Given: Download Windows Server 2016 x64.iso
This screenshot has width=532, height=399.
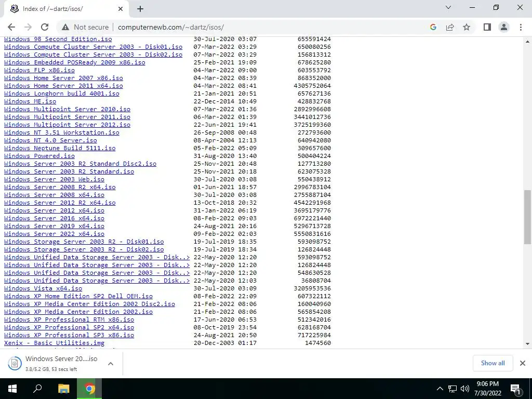Looking at the screenshot, I should click(x=54, y=219).
